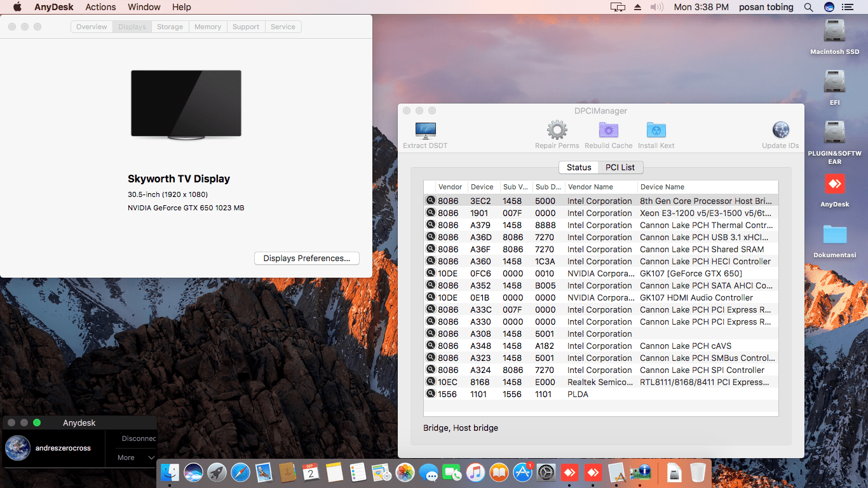Switch to the PCI List tab
The image size is (868, 488).
[x=620, y=167]
